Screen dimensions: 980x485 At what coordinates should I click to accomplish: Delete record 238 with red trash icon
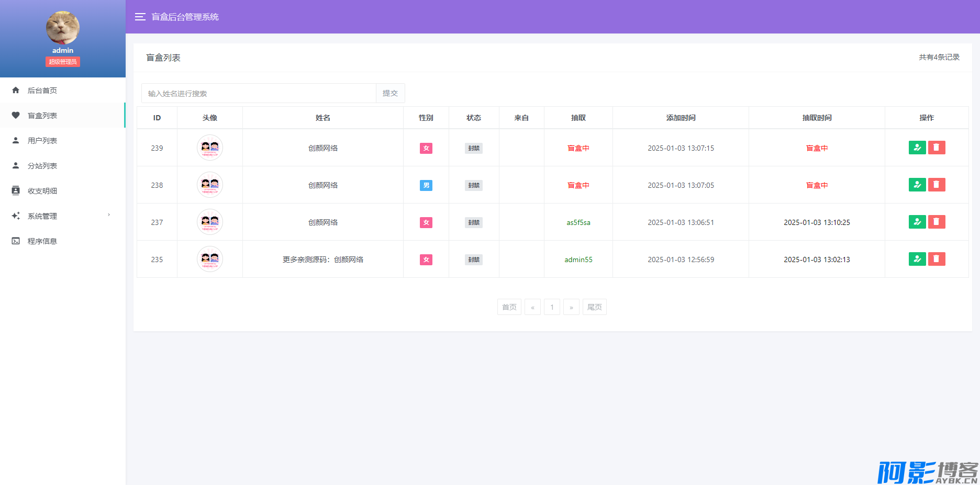click(937, 185)
